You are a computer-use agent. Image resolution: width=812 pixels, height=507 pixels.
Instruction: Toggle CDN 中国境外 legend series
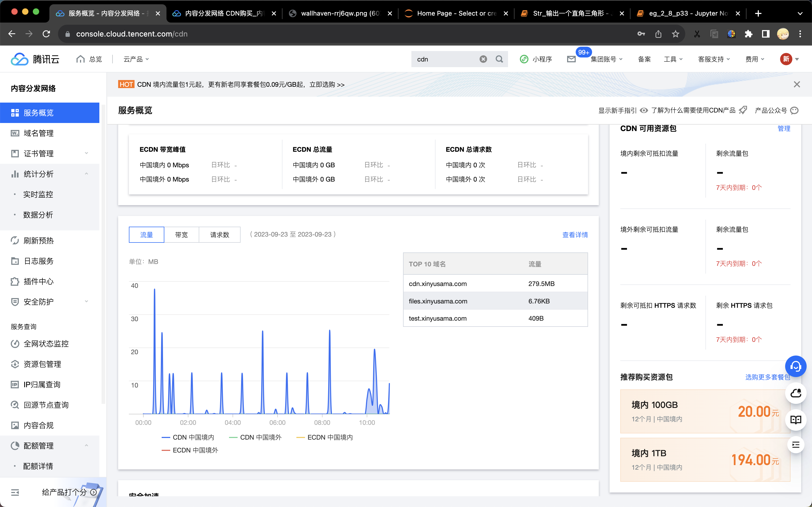pos(255,437)
